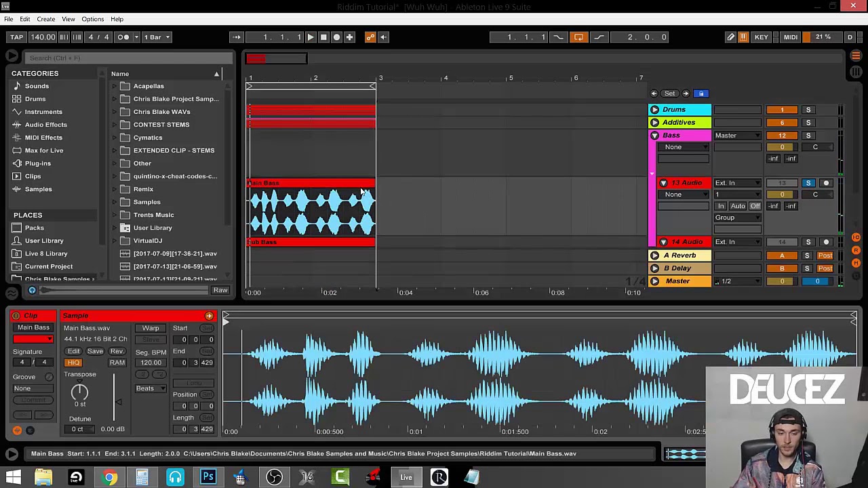Stop playback with the Stop button
The height and width of the screenshot is (488, 868).
pyautogui.click(x=323, y=37)
